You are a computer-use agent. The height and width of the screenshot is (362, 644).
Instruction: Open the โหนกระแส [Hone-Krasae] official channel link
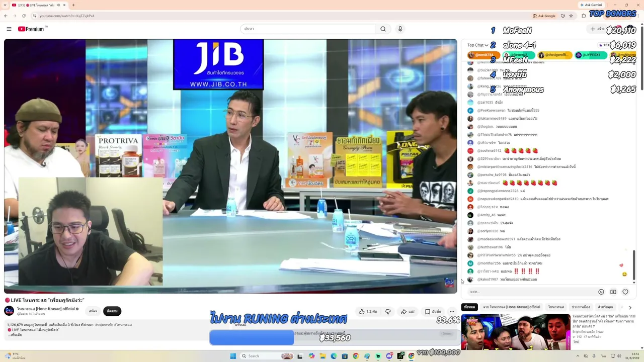pos(46,309)
